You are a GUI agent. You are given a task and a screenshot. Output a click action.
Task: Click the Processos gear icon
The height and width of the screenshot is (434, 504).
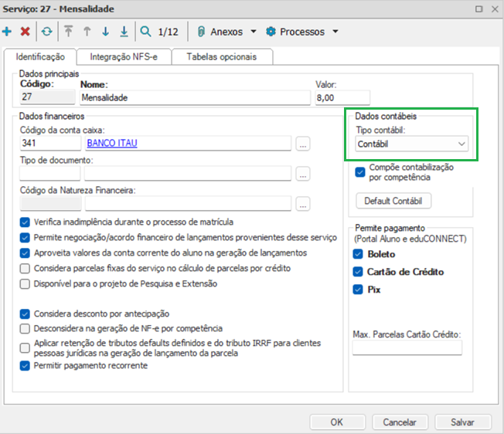click(x=271, y=32)
